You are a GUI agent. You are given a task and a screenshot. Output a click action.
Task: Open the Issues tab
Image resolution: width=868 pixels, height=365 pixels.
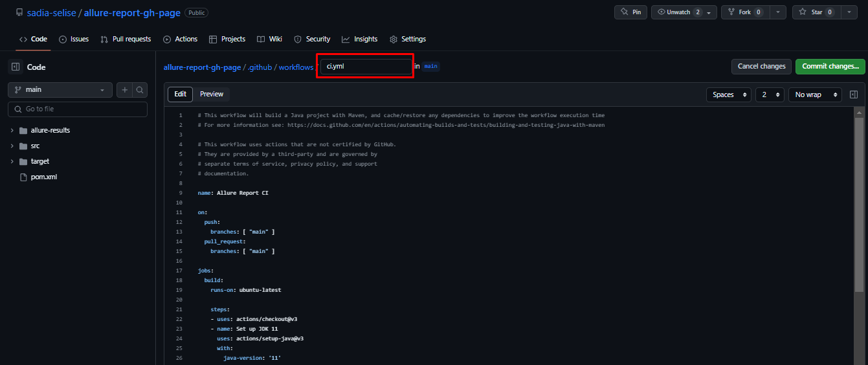(x=74, y=39)
